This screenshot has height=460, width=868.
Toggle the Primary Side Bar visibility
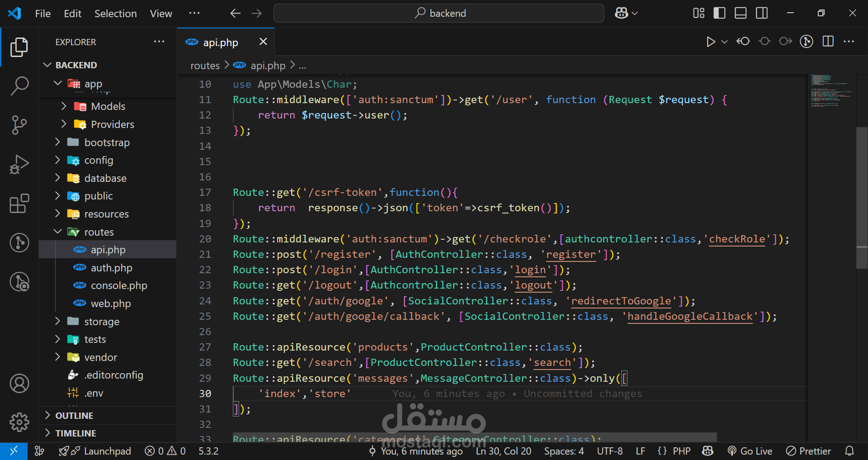coord(719,13)
